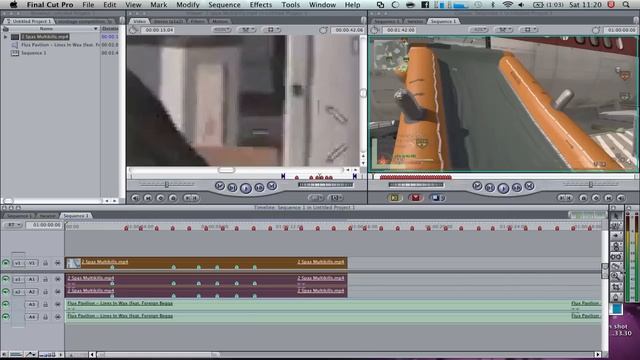Click Mark Clip button in the Canvas

click(x=608, y=198)
